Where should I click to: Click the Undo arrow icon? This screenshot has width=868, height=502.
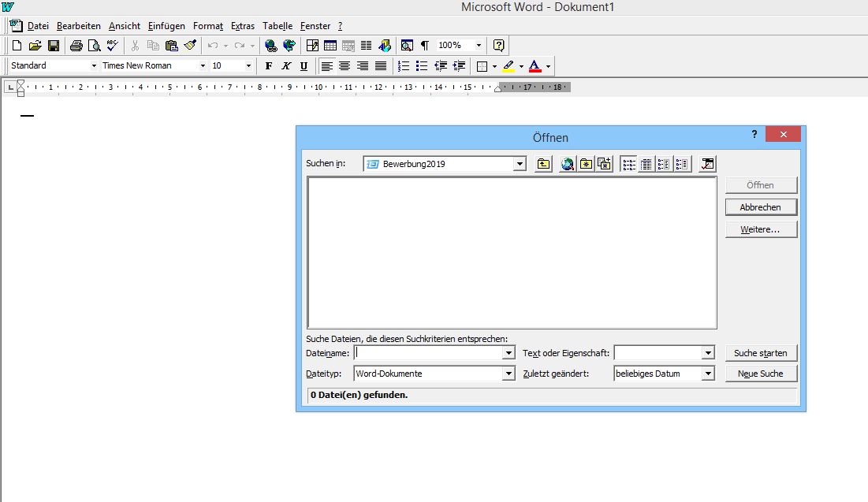pos(213,46)
